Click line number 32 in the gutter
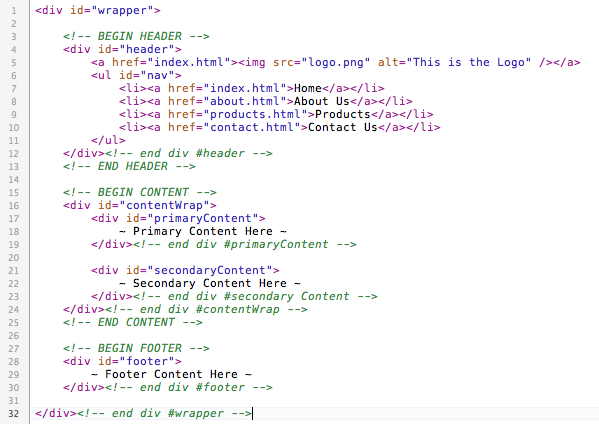 (13, 414)
